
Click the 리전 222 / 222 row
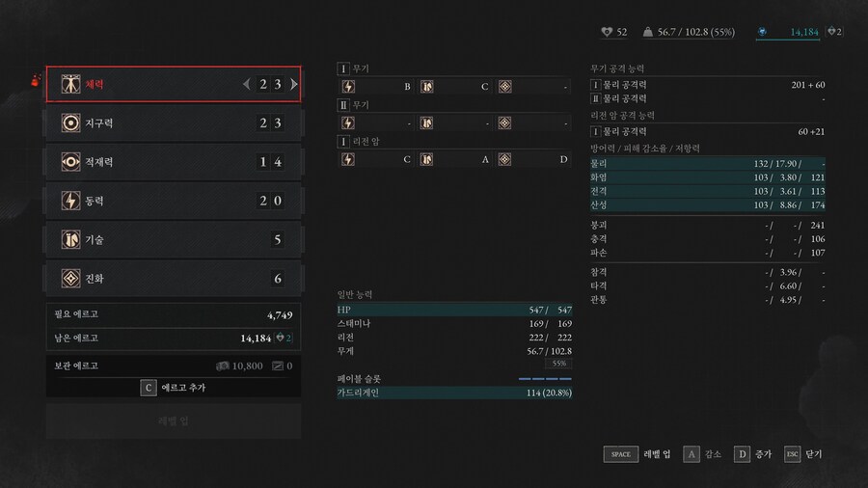[454, 338]
